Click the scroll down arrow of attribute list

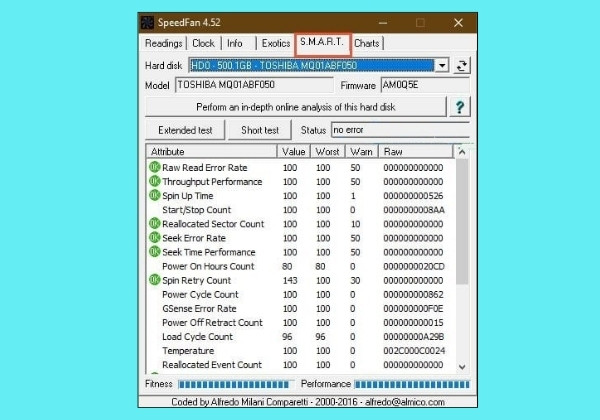coord(462,367)
